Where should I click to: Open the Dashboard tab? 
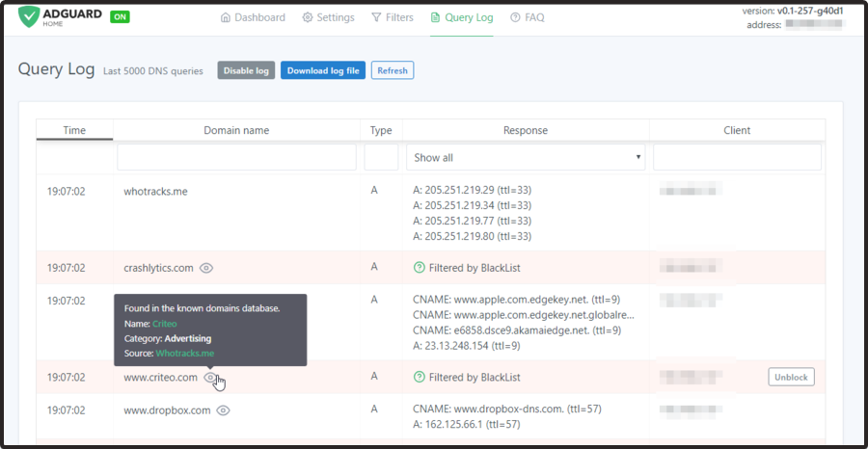[253, 17]
